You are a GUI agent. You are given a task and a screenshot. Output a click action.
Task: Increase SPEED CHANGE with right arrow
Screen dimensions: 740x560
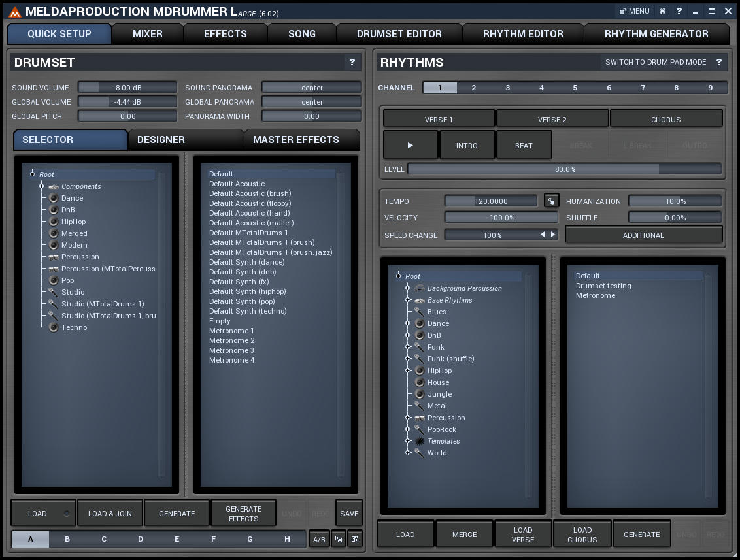pos(552,235)
